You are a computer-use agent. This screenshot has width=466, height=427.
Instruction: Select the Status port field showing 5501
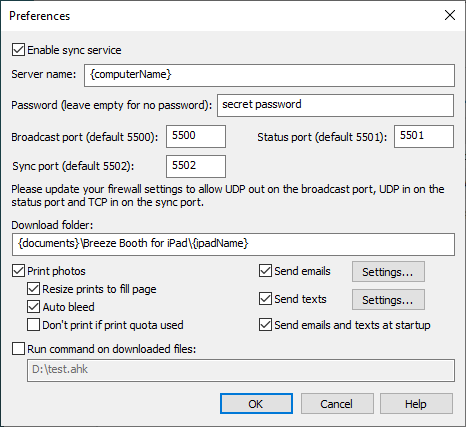pyautogui.click(x=424, y=136)
